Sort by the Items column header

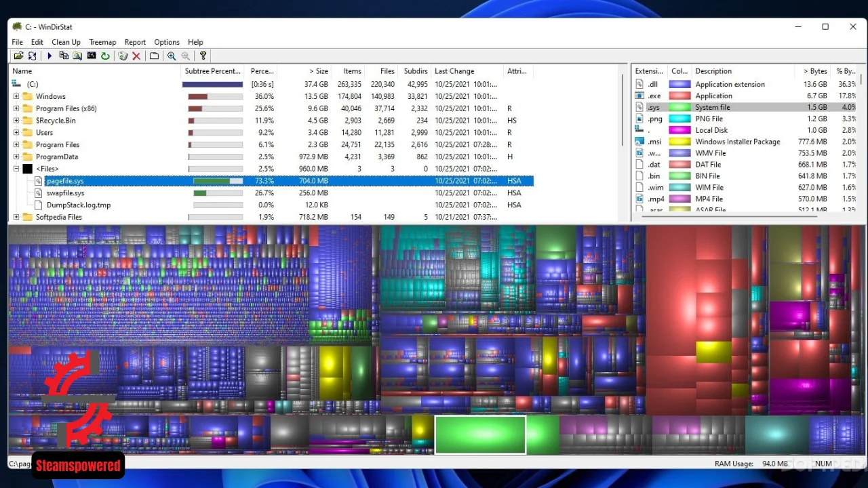348,70
